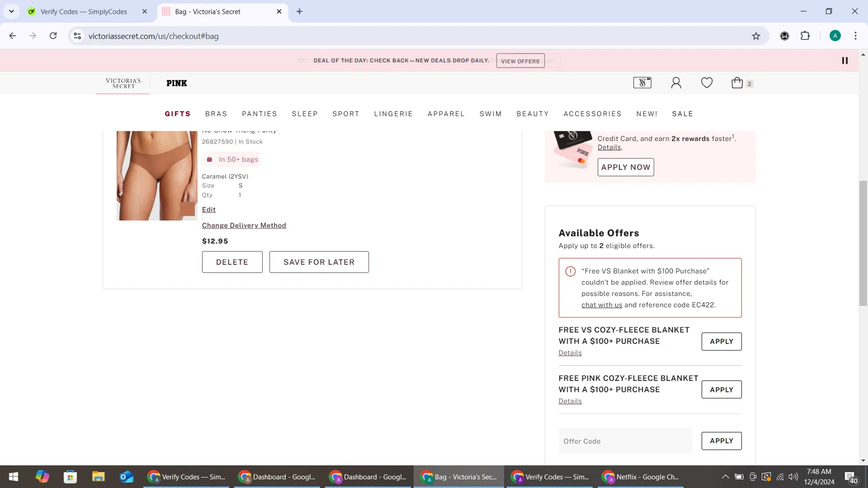The height and width of the screenshot is (488, 868).
Task: Open the BRAS menu
Action: tap(216, 114)
